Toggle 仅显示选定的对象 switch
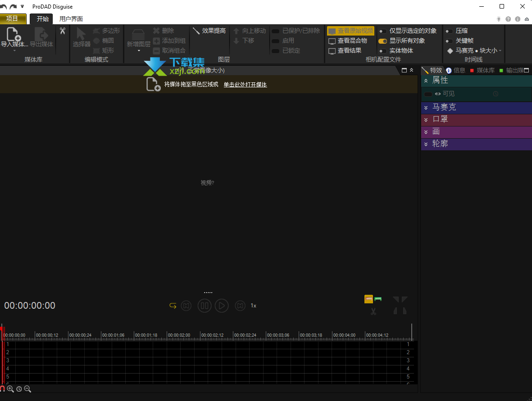The height and width of the screenshot is (401, 532). tap(383, 31)
